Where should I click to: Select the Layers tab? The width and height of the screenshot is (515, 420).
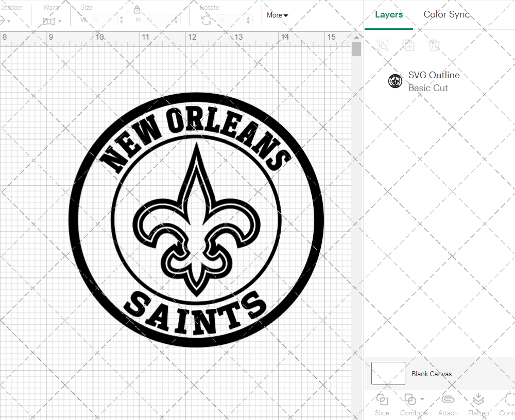click(x=389, y=14)
